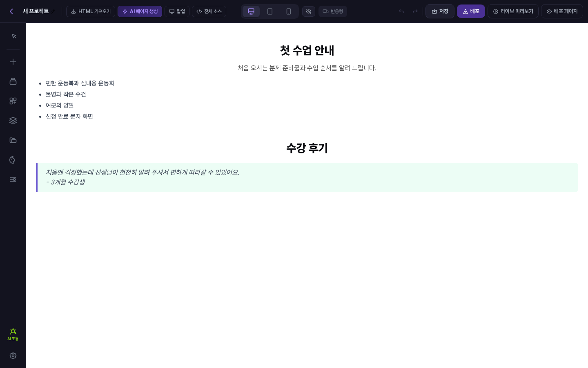
Task: Open the stacked box icon panel in the sidebar
Action: [x=13, y=81]
